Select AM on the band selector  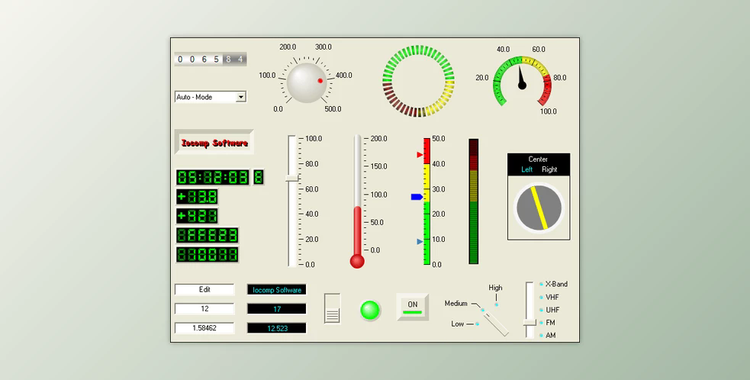pos(551,335)
